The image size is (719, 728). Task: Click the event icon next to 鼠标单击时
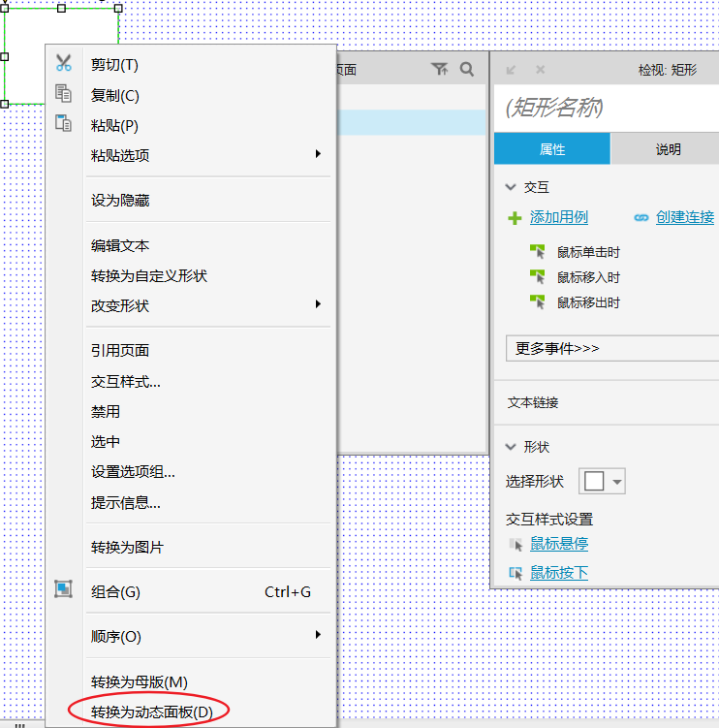(x=538, y=251)
